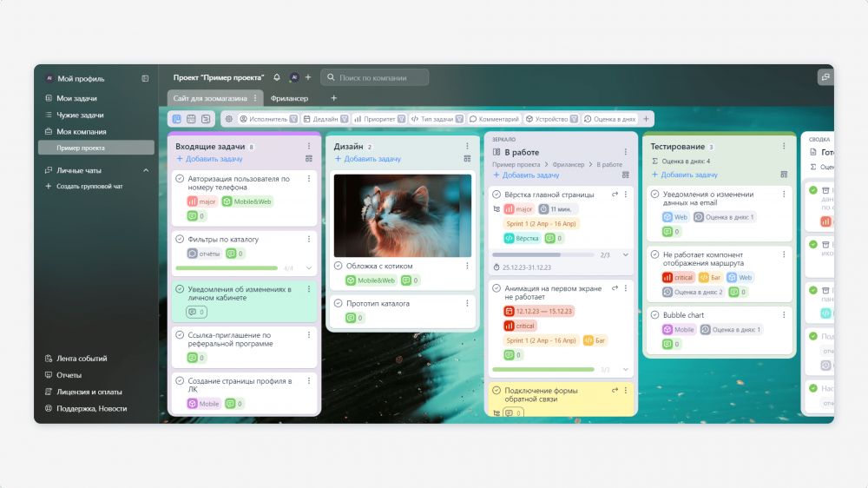Select the kanban board view icon

pos(176,119)
